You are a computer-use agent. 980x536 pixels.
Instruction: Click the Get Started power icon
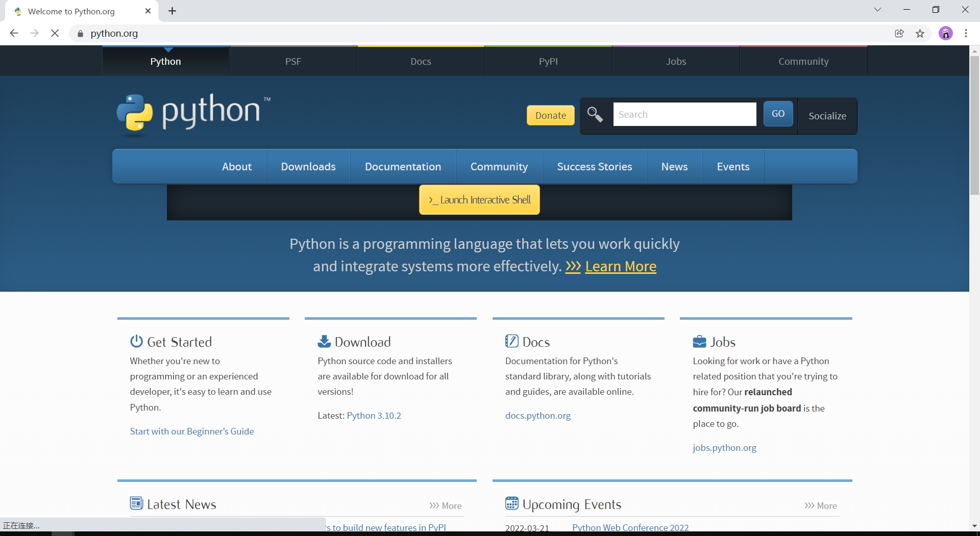(136, 341)
